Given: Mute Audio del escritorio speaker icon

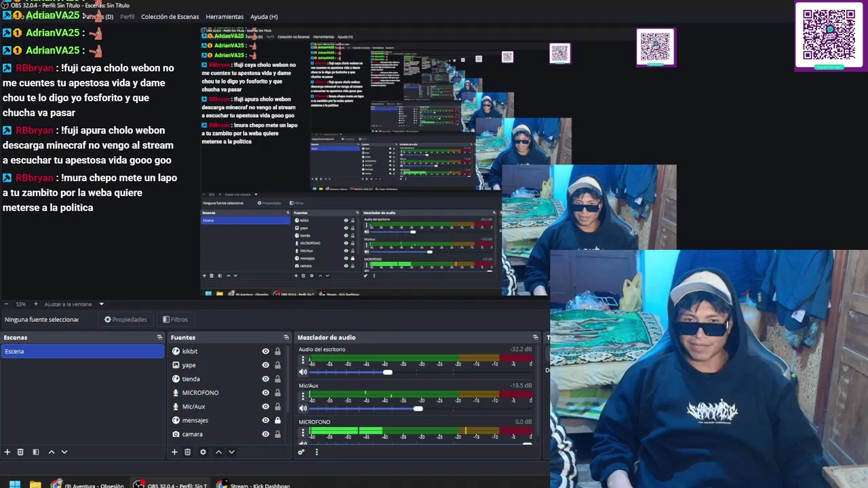Looking at the screenshot, I should tap(303, 372).
